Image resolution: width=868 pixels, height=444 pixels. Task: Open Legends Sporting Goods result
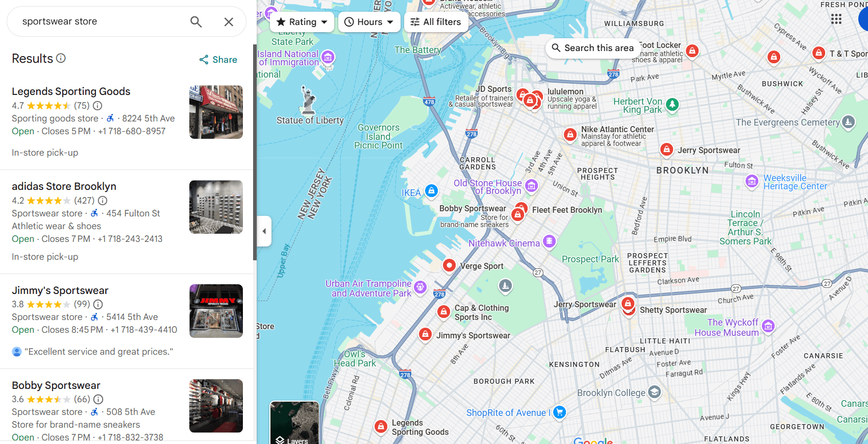pyautogui.click(x=71, y=91)
